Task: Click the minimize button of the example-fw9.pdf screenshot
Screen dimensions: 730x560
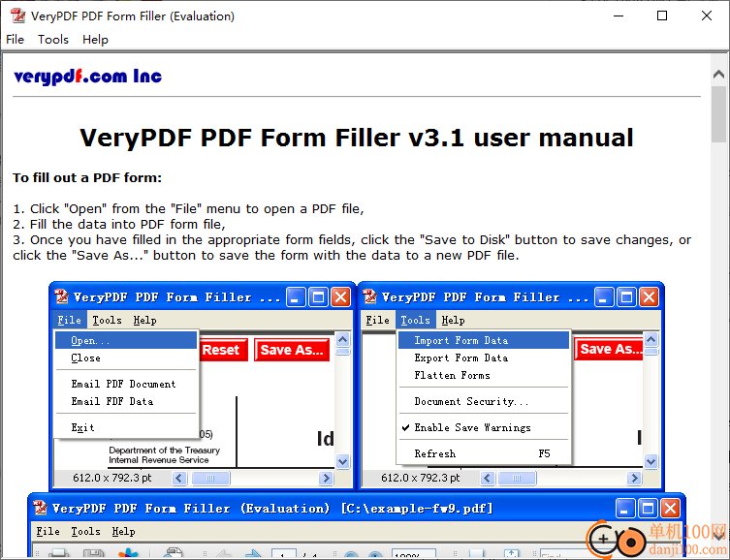Action: tap(624, 509)
